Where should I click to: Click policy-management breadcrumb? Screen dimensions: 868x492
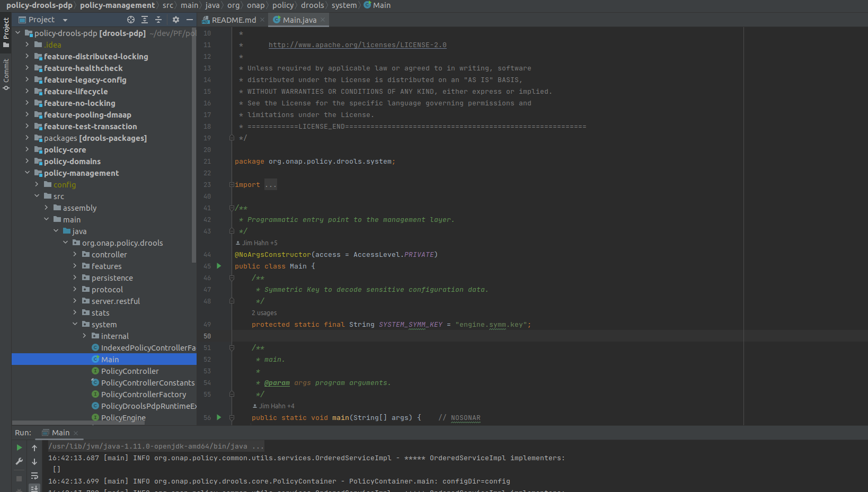coord(118,5)
